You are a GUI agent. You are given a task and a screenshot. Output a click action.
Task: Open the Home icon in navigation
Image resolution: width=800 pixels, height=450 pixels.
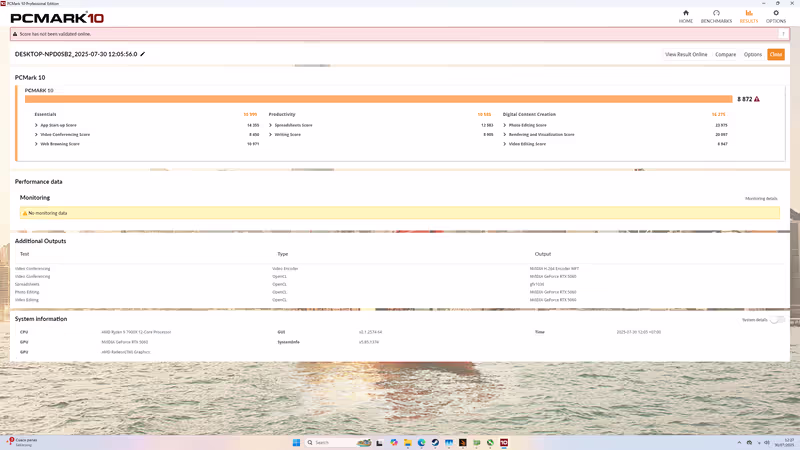tap(685, 14)
